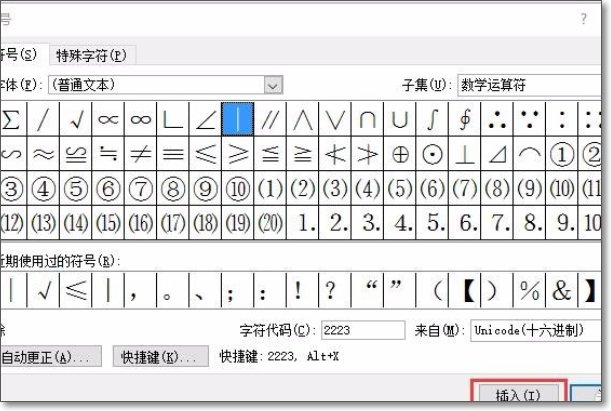
Task: Open 快捷键(K)... shortcut key button
Action: pyautogui.click(x=160, y=356)
